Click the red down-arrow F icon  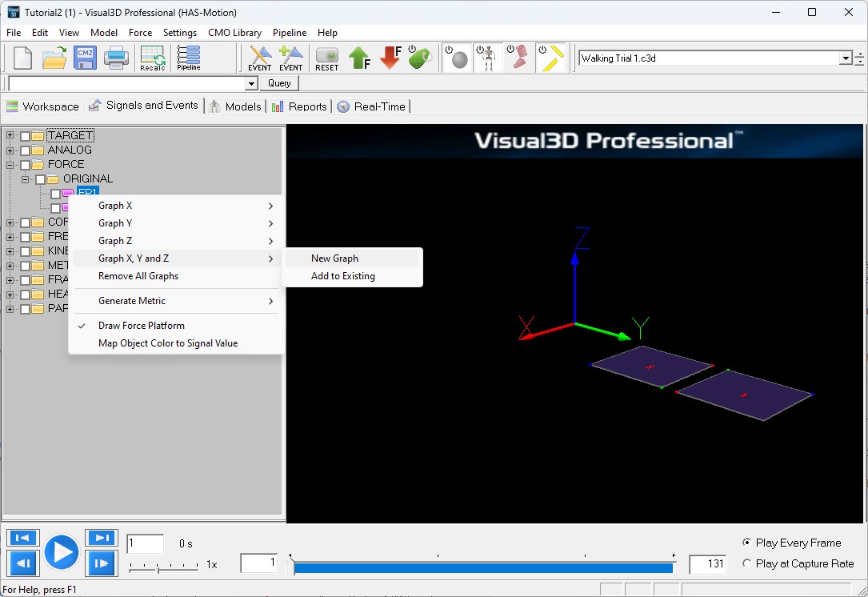[391, 58]
